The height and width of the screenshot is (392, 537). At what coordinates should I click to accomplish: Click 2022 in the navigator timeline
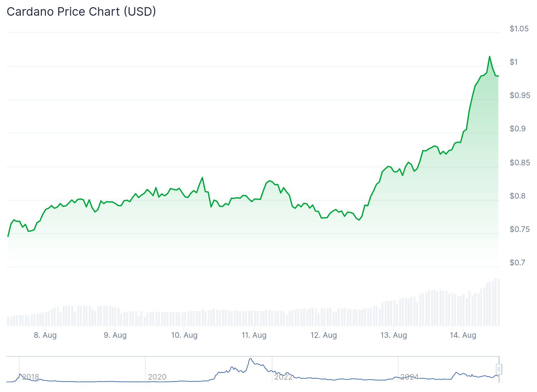pyautogui.click(x=283, y=377)
